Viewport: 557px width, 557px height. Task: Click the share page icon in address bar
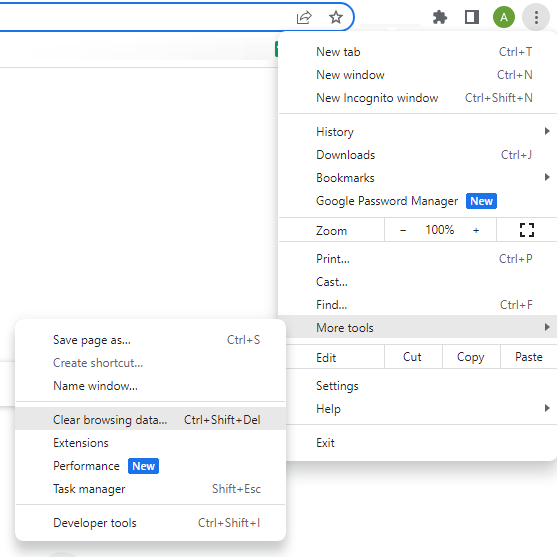pyautogui.click(x=304, y=17)
